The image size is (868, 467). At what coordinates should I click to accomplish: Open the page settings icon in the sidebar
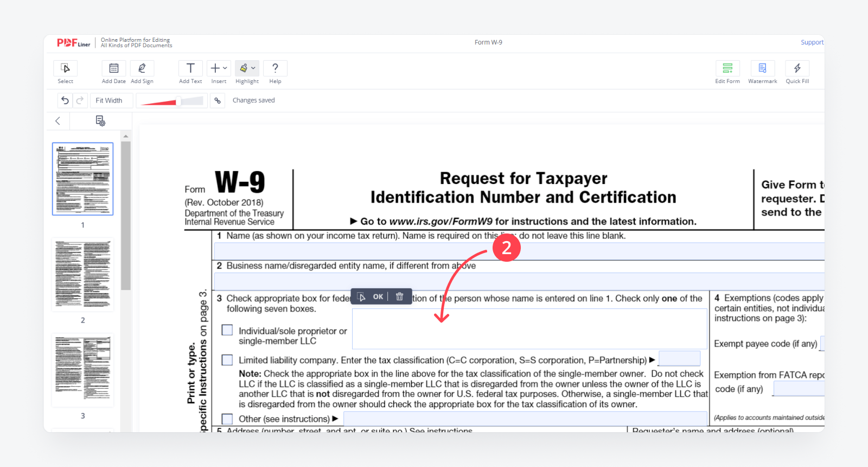tap(100, 121)
